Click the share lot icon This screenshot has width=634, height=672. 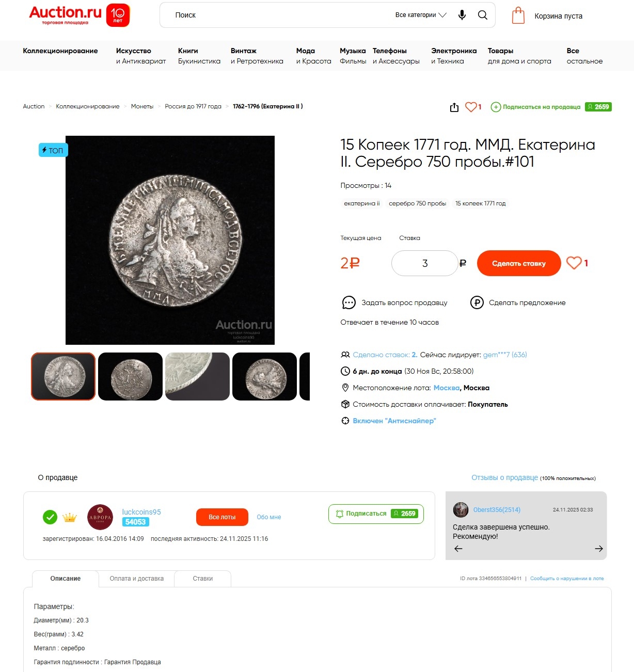tap(454, 107)
